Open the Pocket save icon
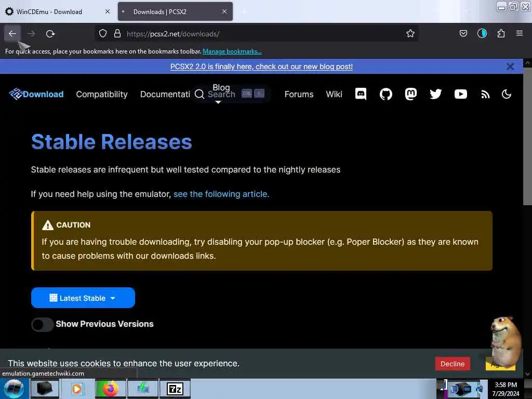 coord(463,34)
